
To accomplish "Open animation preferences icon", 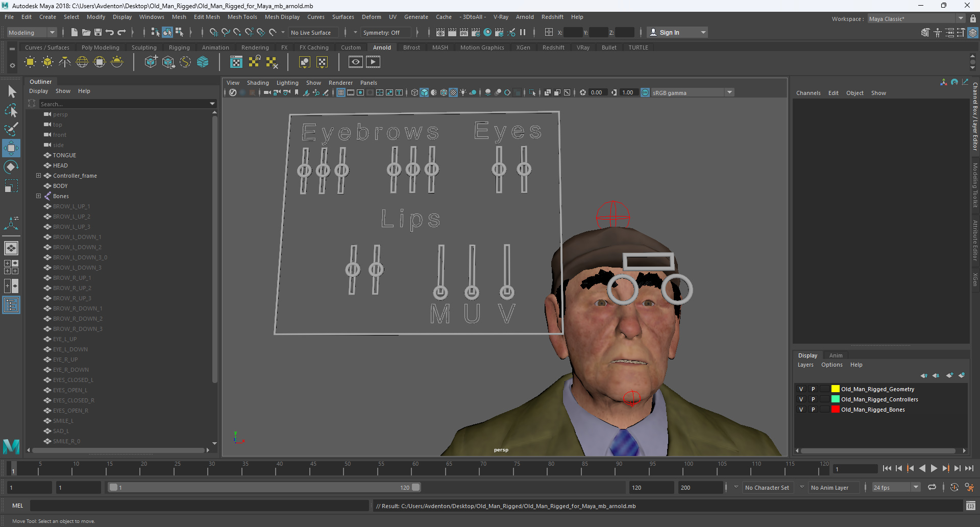I will 969,488.
